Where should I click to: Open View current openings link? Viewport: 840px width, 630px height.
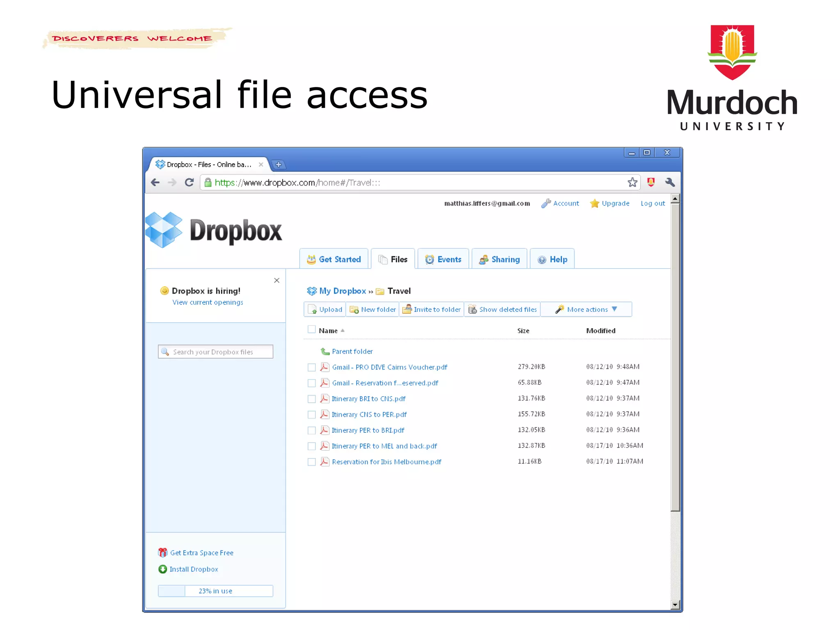pyautogui.click(x=208, y=302)
